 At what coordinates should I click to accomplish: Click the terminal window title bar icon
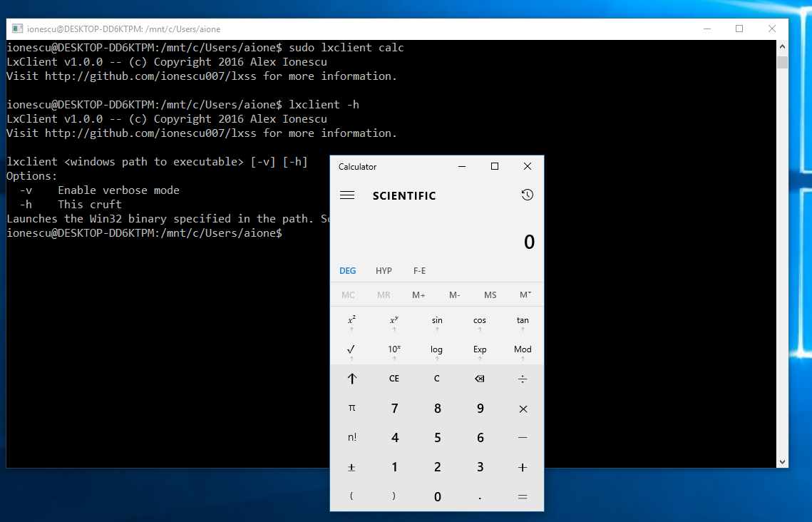tap(18, 29)
